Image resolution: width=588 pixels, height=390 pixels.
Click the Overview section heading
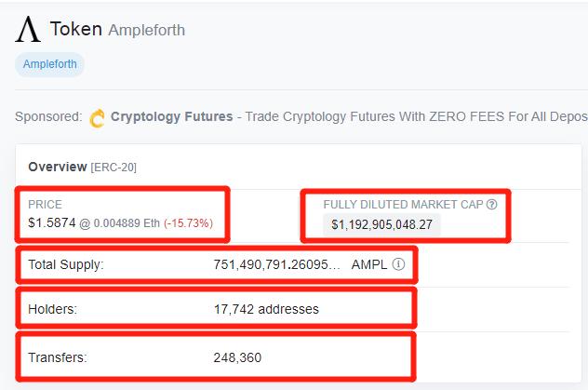click(x=58, y=167)
